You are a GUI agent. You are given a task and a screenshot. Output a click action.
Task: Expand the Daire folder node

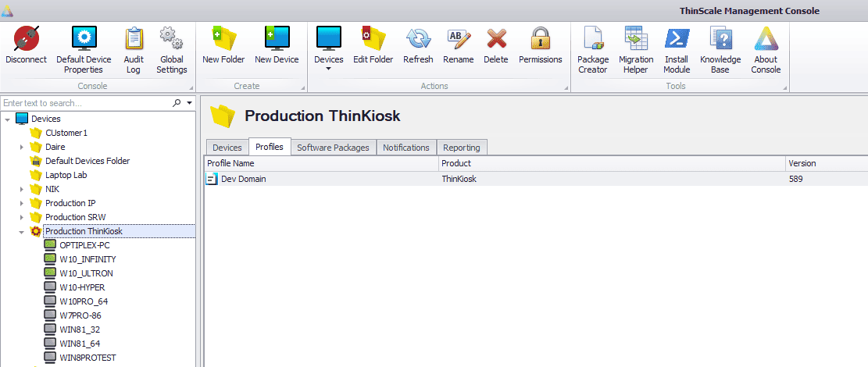click(x=22, y=148)
